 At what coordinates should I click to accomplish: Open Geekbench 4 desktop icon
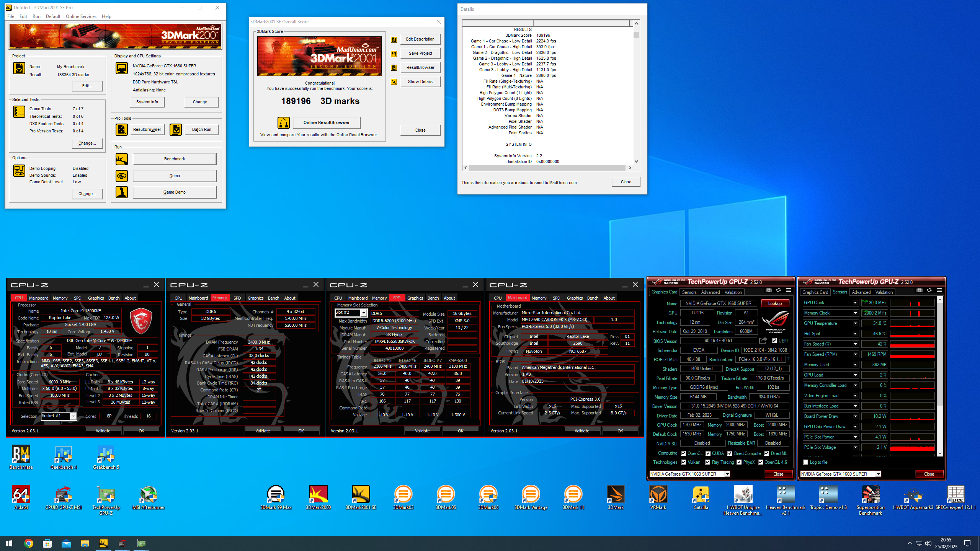[64, 457]
